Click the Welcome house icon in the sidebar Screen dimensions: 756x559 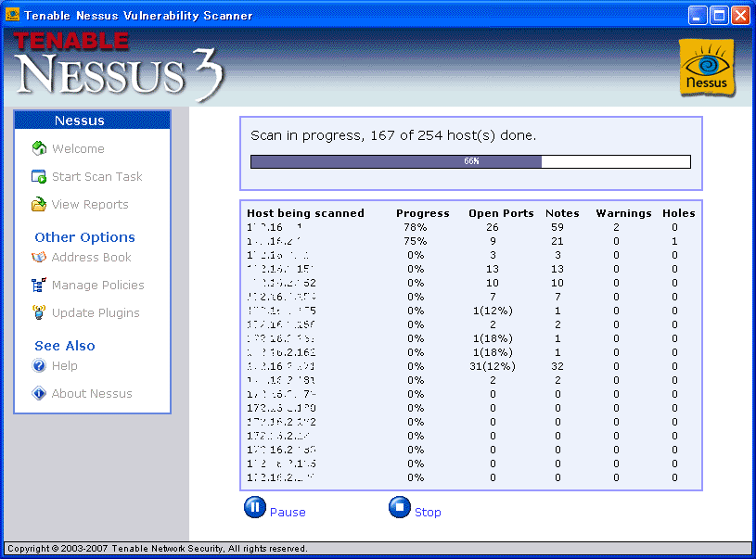(39, 148)
